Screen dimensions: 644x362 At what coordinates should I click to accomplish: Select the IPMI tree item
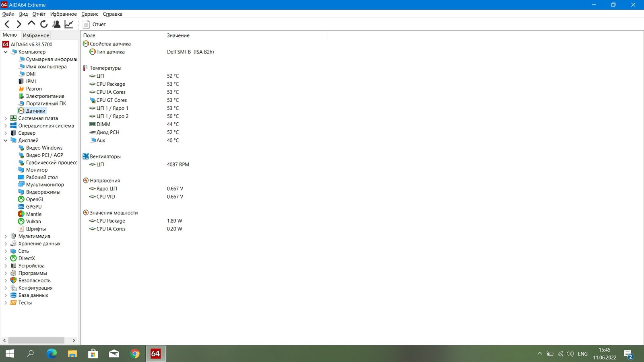[x=31, y=81]
